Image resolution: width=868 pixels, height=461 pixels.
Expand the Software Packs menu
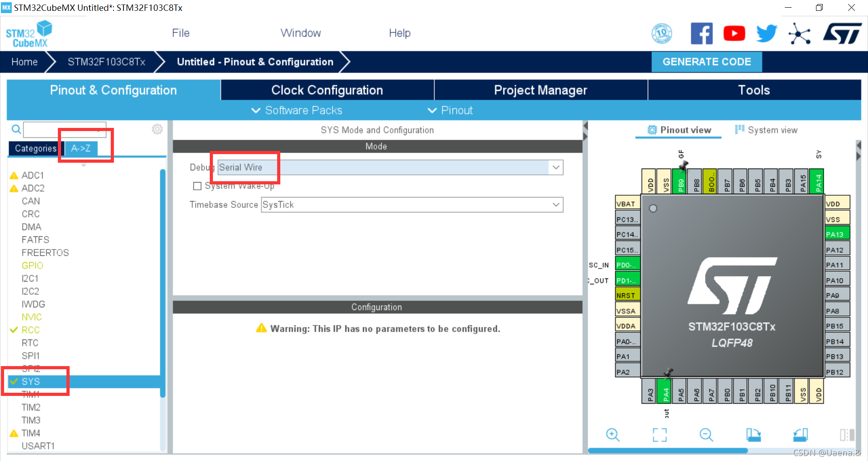(x=297, y=110)
